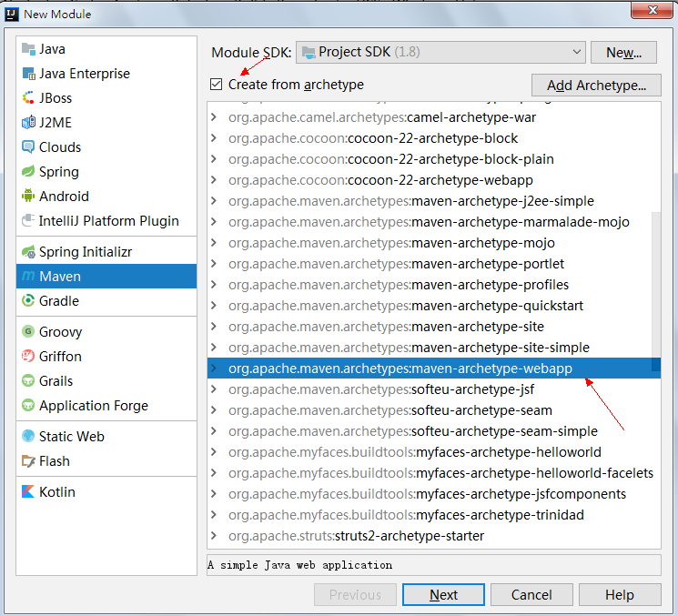Click the Griffon red icon
This screenshot has width=678, height=616.
tap(28, 356)
